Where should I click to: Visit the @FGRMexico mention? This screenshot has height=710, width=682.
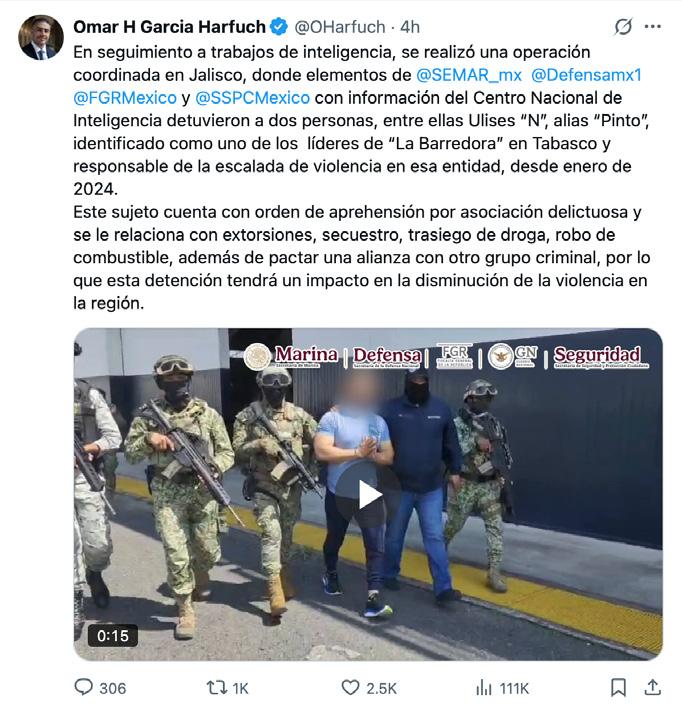click(125, 98)
